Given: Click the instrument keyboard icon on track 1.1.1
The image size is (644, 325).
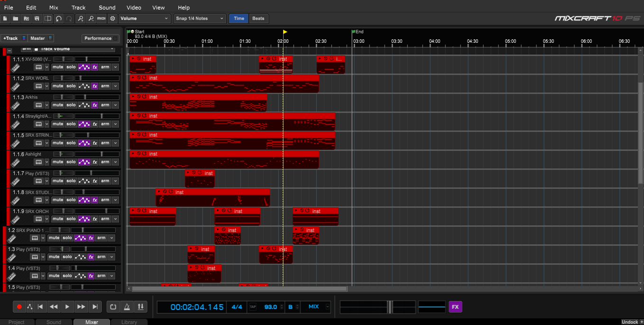Looking at the screenshot, I should pos(38,67).
